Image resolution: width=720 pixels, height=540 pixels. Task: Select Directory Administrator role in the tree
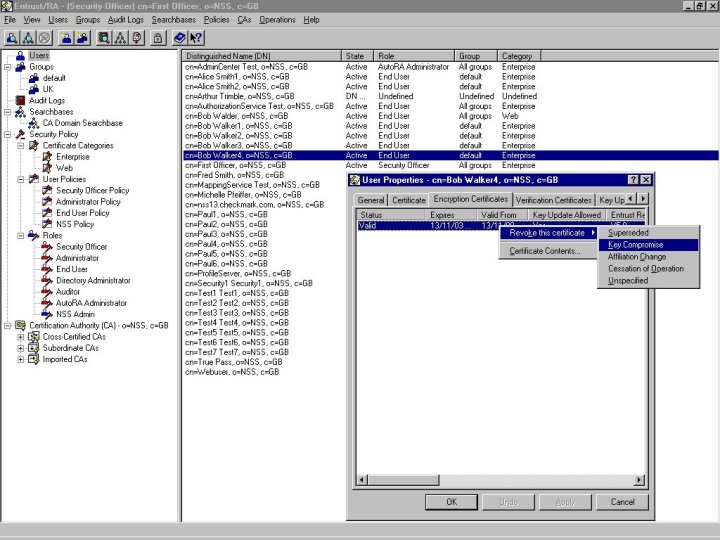(x=93, y=281)
